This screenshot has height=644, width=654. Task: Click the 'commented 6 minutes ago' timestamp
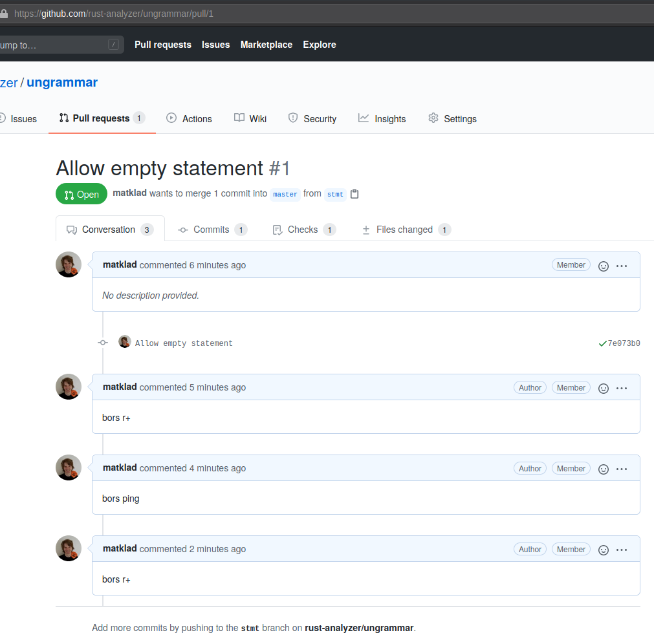(x=192, y=265)
